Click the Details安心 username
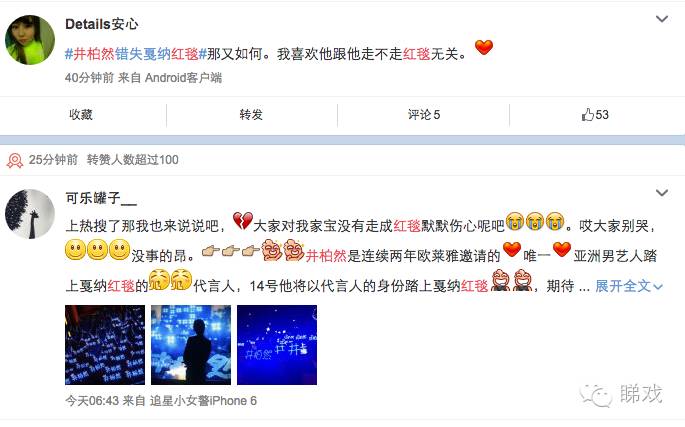 (x=101, y=24)
